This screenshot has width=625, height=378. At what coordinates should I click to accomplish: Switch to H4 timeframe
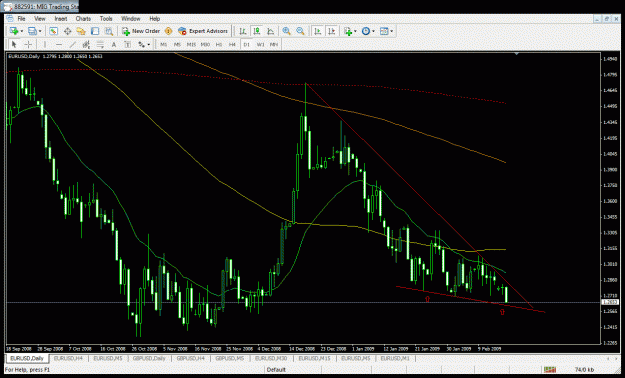(x=232, y=45)
